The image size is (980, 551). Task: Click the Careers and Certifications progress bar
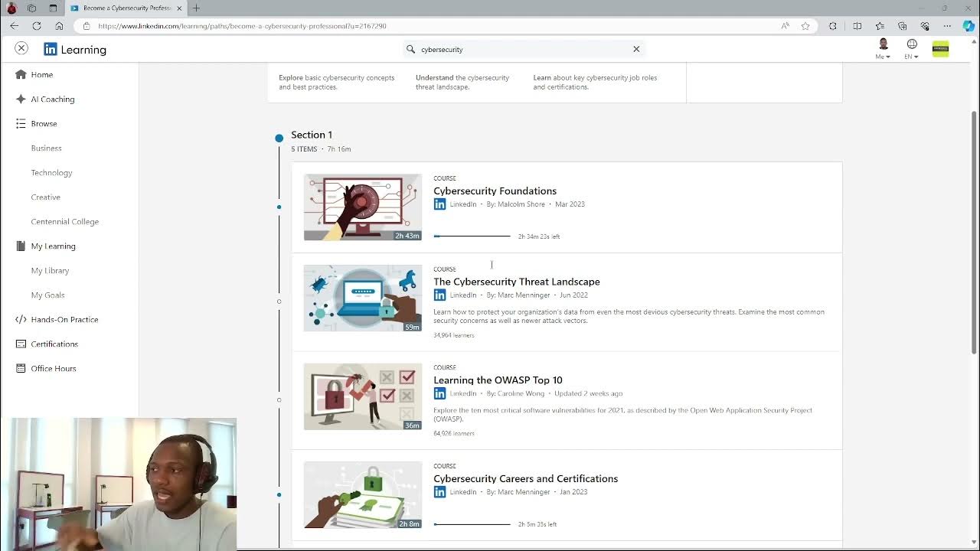click(x=472, y=524)
